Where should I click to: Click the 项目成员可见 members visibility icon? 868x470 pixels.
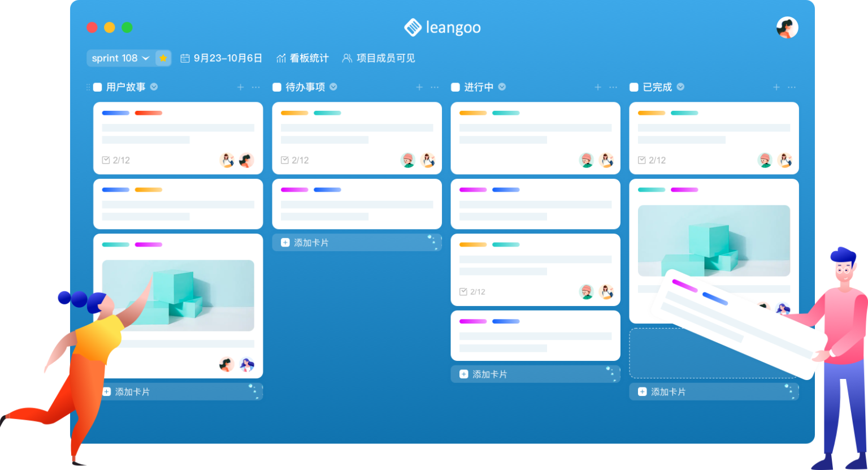(347, 57)
